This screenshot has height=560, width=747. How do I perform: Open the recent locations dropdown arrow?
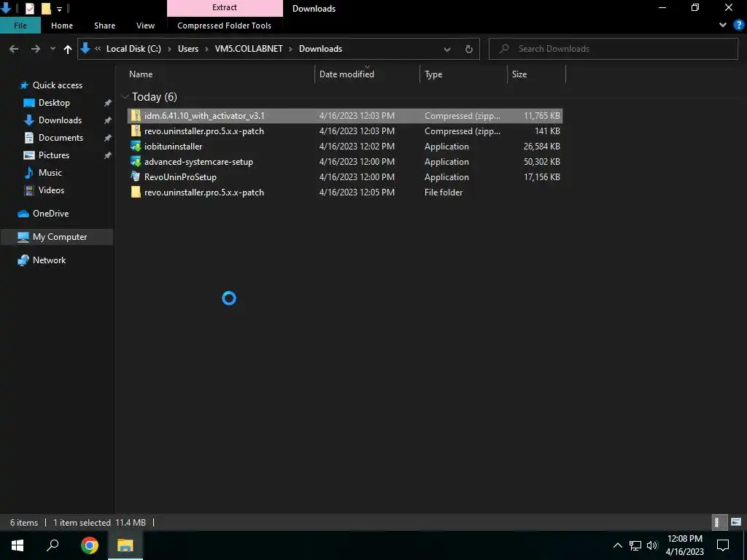pos(53,49)
